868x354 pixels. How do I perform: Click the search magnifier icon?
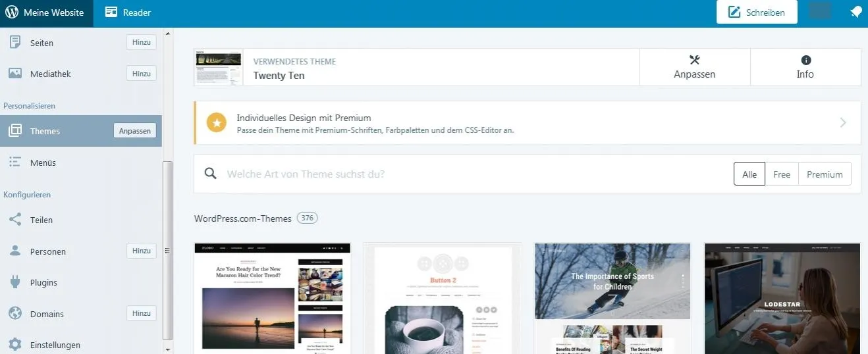tap(211, 174)
